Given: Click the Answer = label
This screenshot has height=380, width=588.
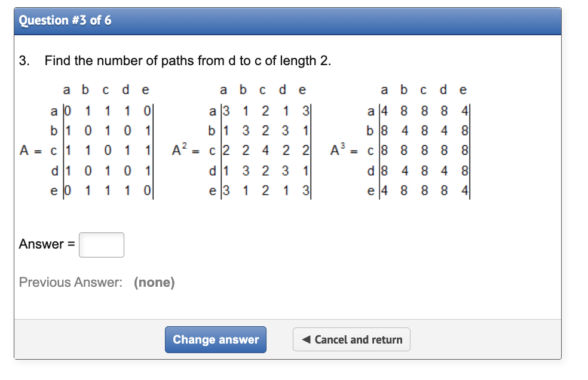Looking at the screenshot, I should 45,244.
